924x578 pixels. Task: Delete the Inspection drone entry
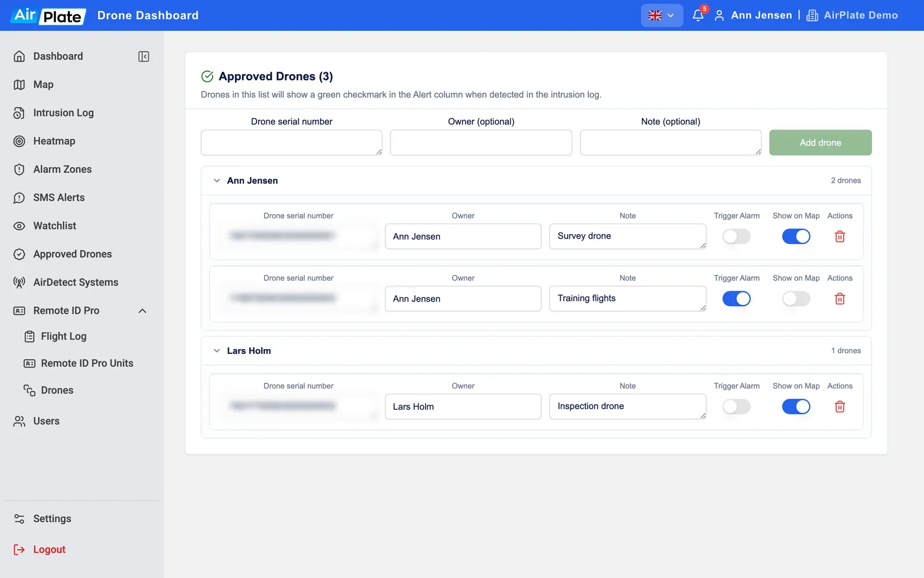(840, 407)
